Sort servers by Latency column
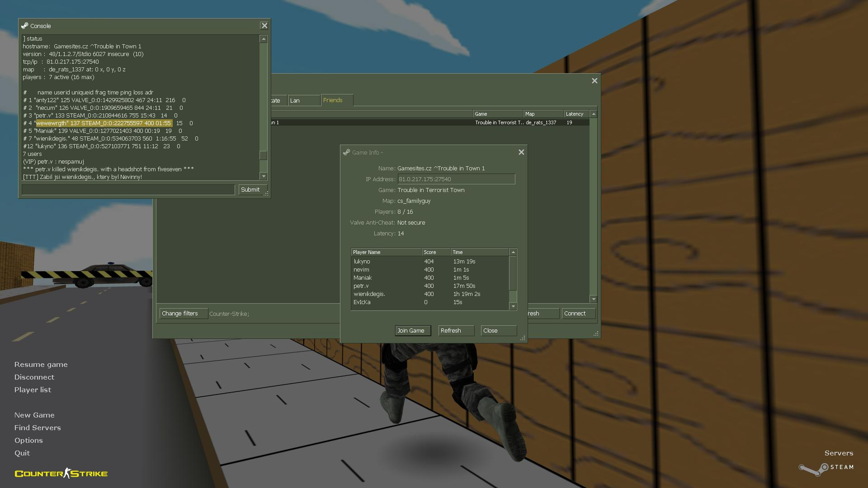 (x=575, y=114)
